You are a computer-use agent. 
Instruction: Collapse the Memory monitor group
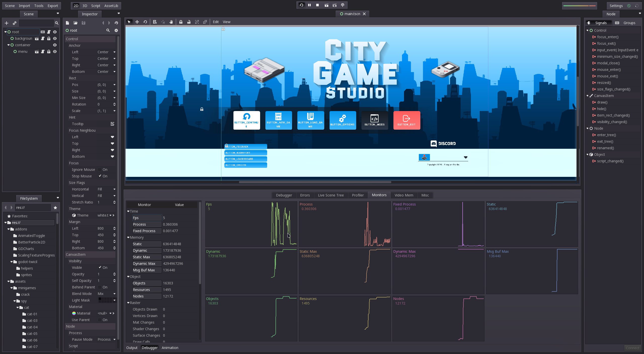[x=128, y=237]
